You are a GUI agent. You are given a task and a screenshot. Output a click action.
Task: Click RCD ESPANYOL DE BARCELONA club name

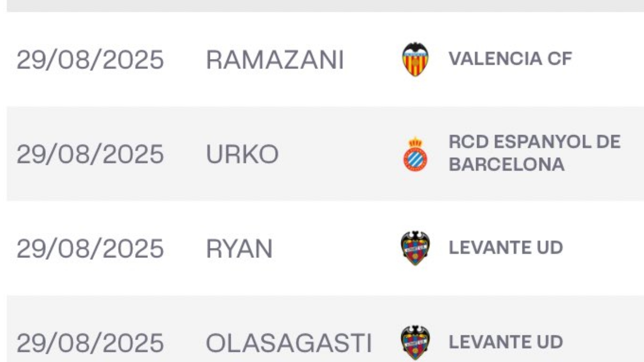[x=534, y=153]
